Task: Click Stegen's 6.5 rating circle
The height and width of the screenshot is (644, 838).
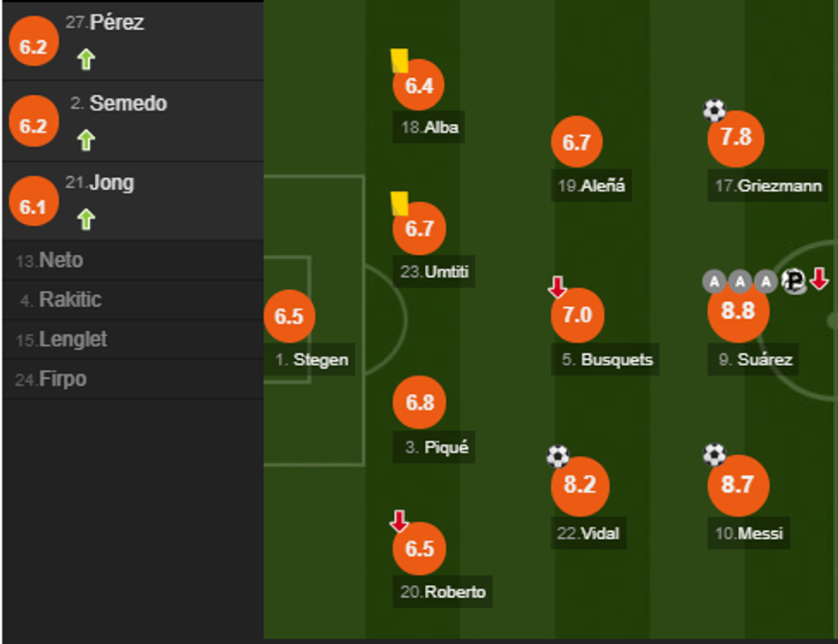Action: point(289,316)
